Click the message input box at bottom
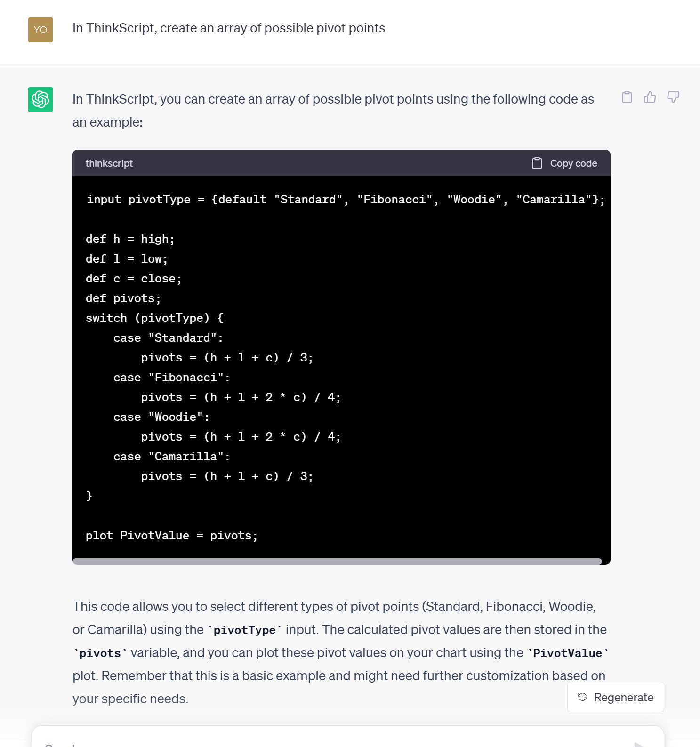 click(x=347, y=737)
